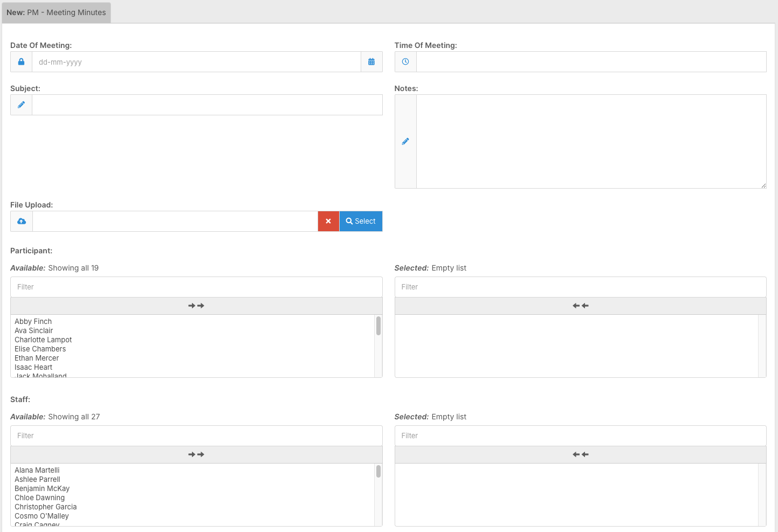The height and width of the screenshot is (532, 778).
Task: Click the pencil icon beside Notes
Action: (x=405, y=142)
